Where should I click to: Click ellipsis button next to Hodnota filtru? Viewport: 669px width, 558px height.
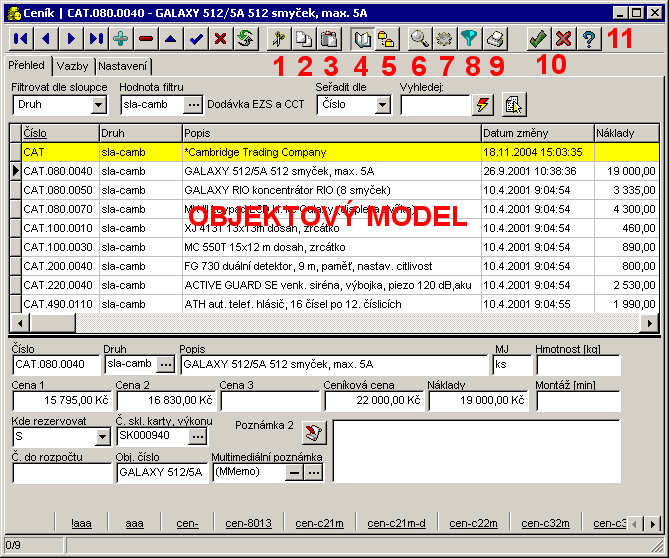point(194,104)
